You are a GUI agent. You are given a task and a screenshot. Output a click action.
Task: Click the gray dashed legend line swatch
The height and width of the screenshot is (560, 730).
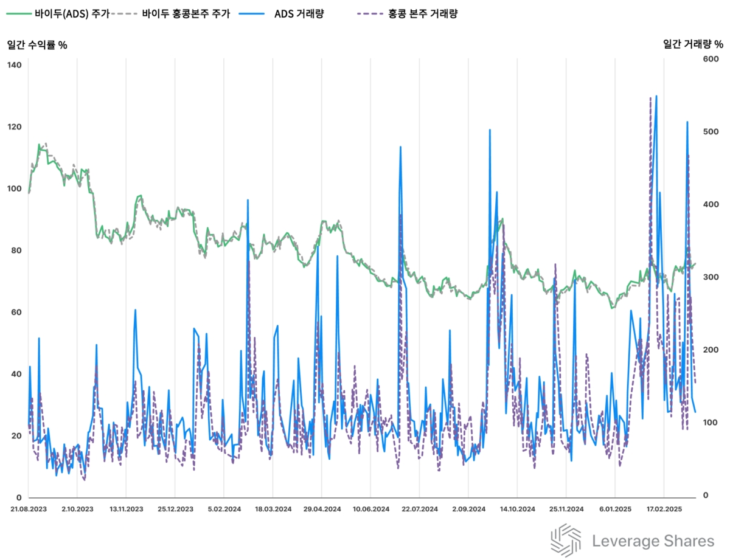click(125, 14)
